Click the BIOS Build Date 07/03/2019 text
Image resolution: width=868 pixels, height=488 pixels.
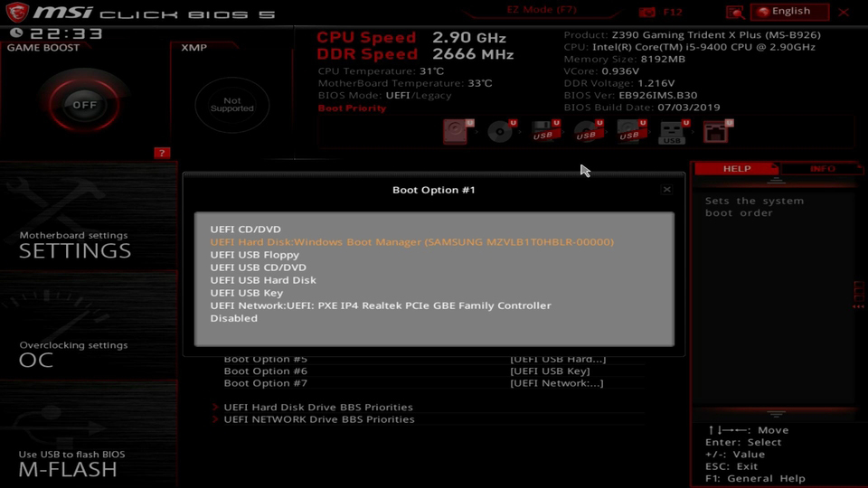tap(642, 108)
